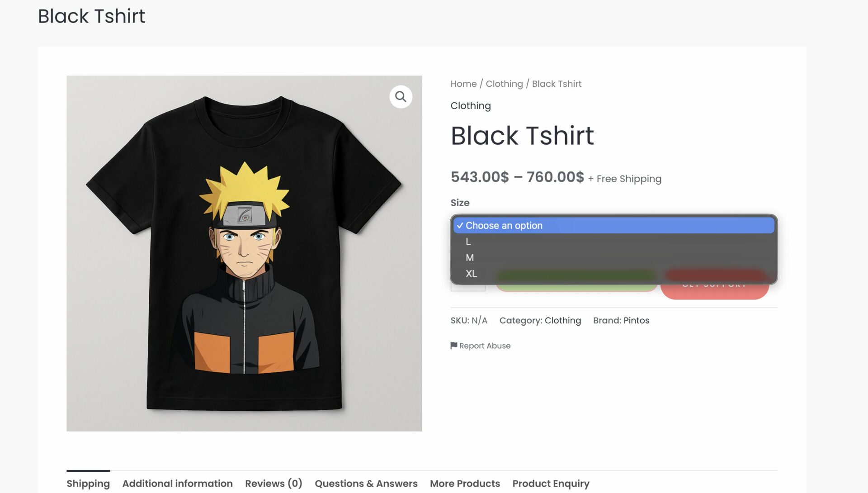Open the Clothing category link near SKU
The height and width of the screenshot is (493, 868).
click(562, 320)
